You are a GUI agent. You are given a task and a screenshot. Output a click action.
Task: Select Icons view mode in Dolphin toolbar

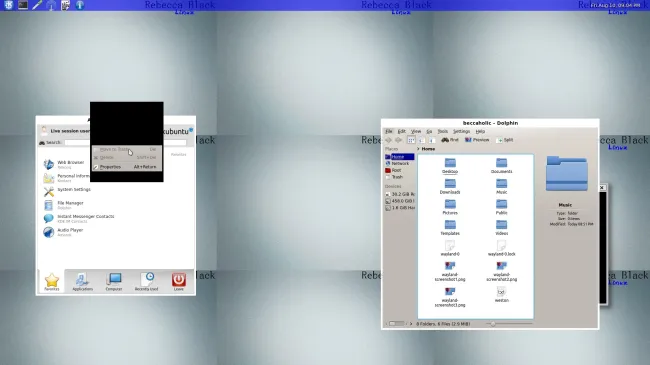pyautogui.click(x=411, y=140)
